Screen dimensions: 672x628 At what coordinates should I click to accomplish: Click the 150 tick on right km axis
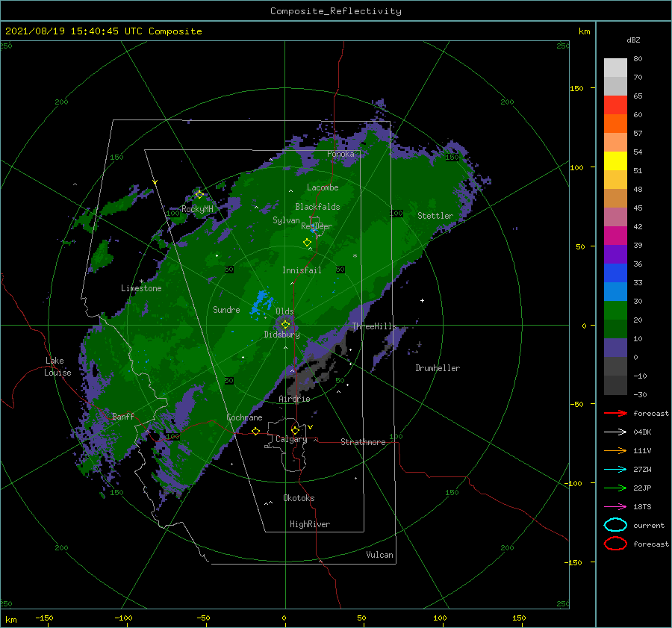(576, 88)
